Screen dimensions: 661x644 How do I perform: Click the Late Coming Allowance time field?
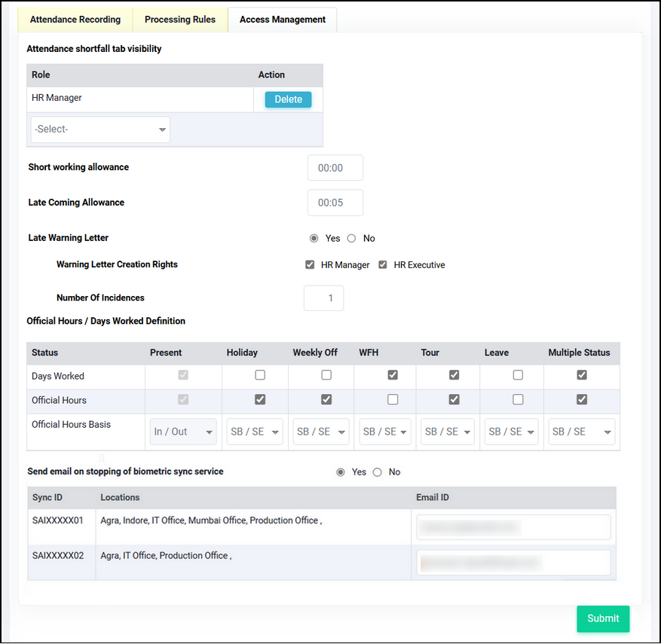click(335, 203)
